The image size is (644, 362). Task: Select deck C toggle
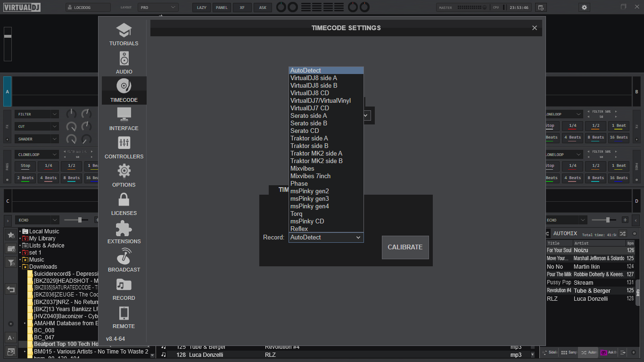8,201
